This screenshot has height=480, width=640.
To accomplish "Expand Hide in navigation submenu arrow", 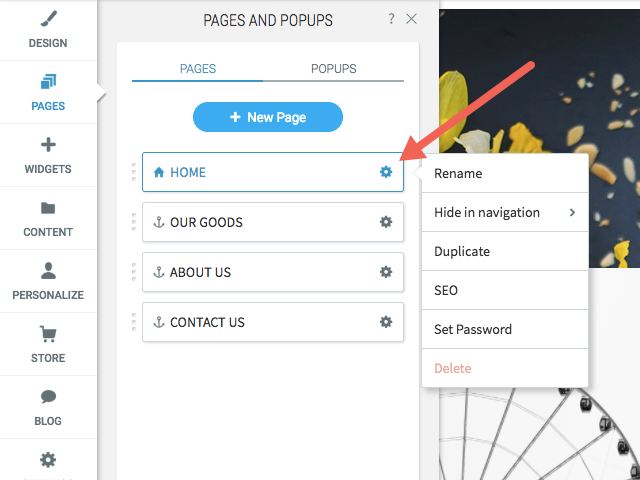I will (572, 213).
